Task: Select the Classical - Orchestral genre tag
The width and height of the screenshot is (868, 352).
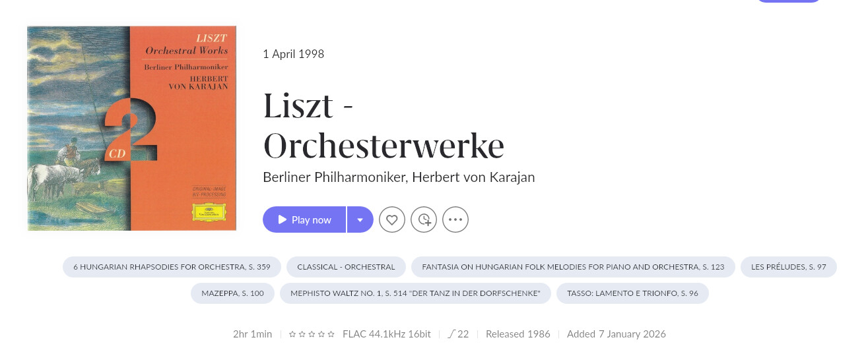Action: [346, 267]
